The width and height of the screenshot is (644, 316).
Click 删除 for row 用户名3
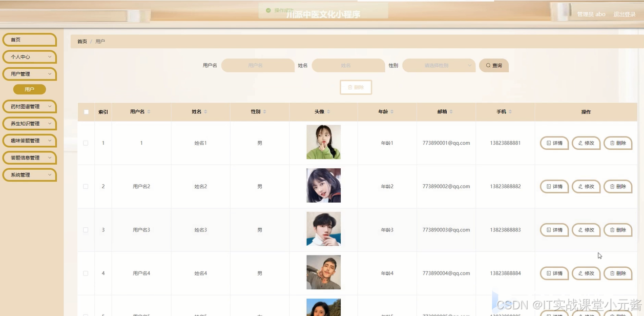pos(618,230)
